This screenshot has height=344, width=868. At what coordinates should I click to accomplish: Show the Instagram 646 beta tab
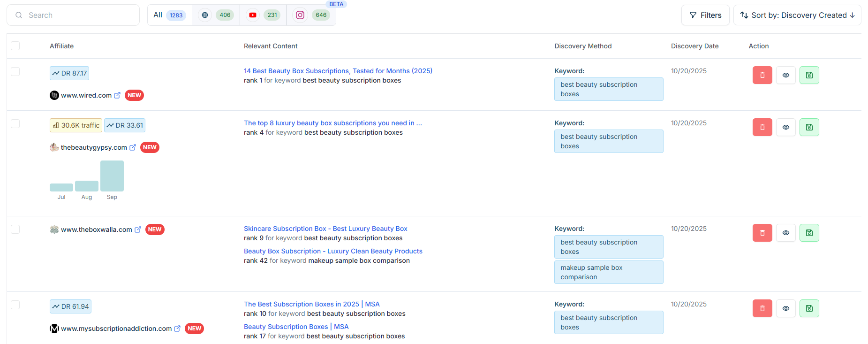tap(311, 15)
